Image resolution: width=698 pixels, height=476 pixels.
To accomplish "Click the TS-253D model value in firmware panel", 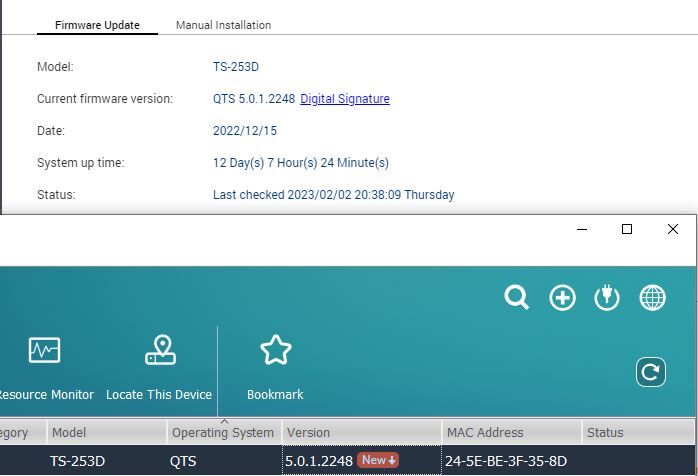I will click(x=236, y=67).
